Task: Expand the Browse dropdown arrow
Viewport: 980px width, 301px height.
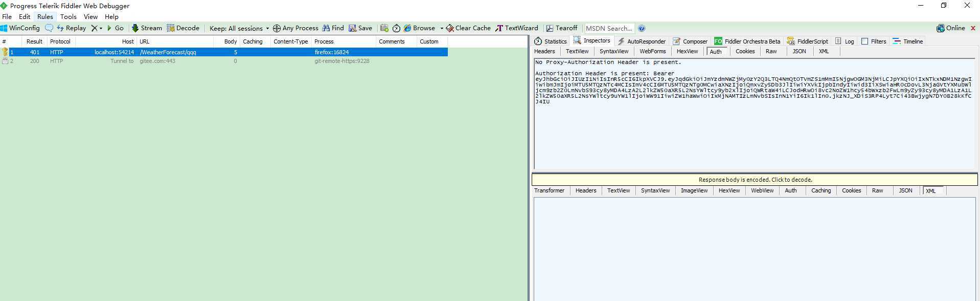Action: coord(442,29)
